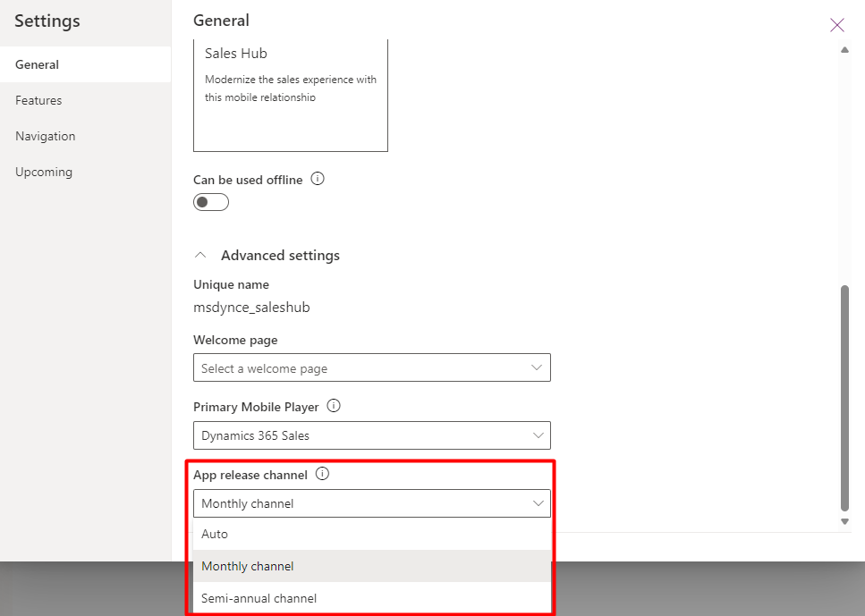Collapse the App release channel combo box
The width and height of the screenshot is (865, 616).
[x=372, y=503]
